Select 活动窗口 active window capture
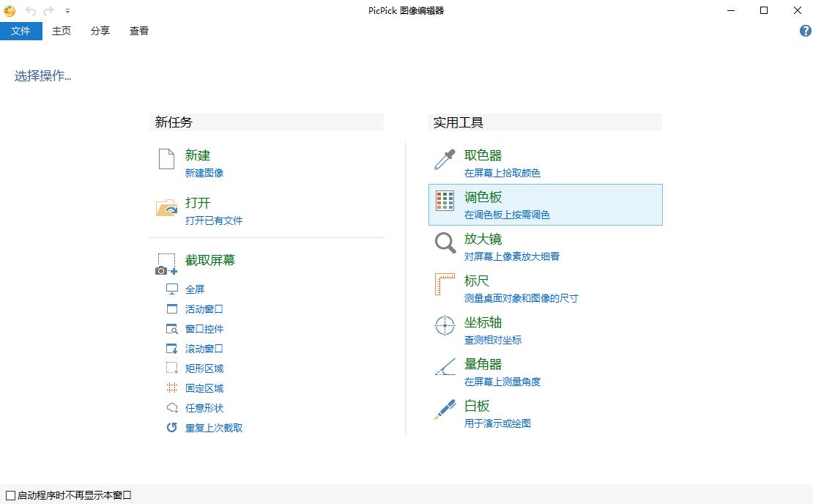The image size is (813, 504). 204,308
